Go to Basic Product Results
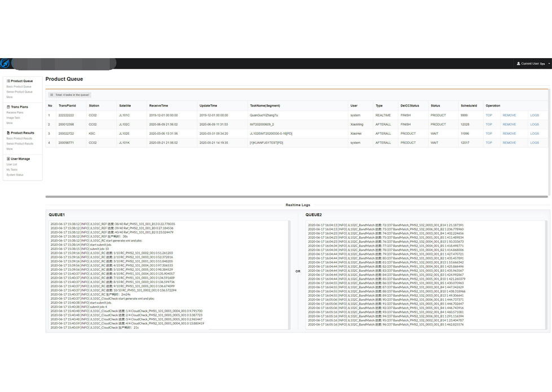552x392 pixels. pyautogui.click(x=19, y=139)
